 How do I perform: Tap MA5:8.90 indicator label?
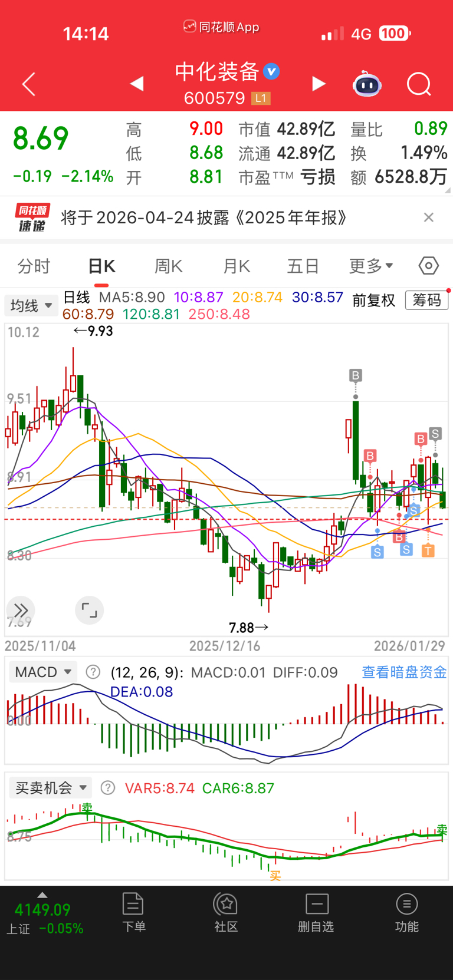click(132, 298)
